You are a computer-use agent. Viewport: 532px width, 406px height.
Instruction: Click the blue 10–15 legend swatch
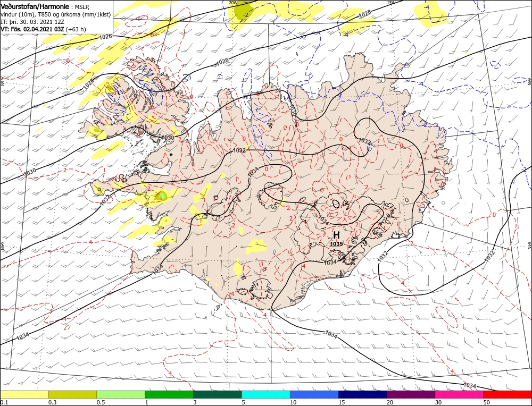(x=314, y=394)
